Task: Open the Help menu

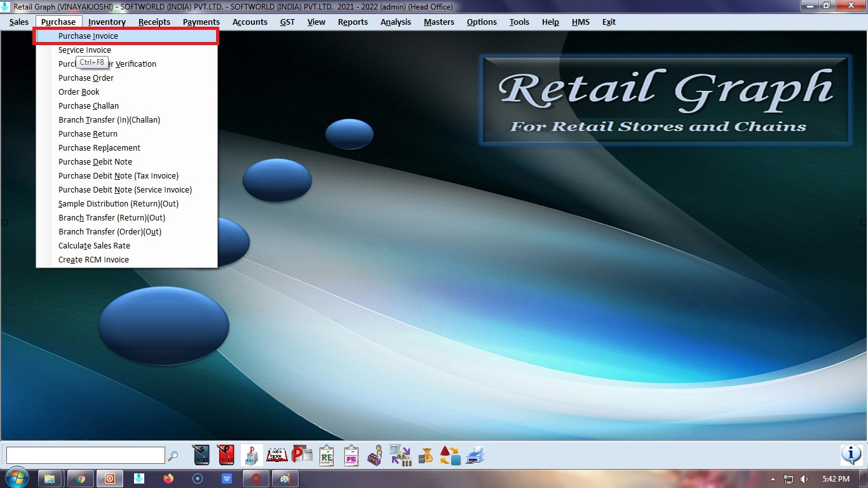Action: pyautogui.click(x=550, y=22)
